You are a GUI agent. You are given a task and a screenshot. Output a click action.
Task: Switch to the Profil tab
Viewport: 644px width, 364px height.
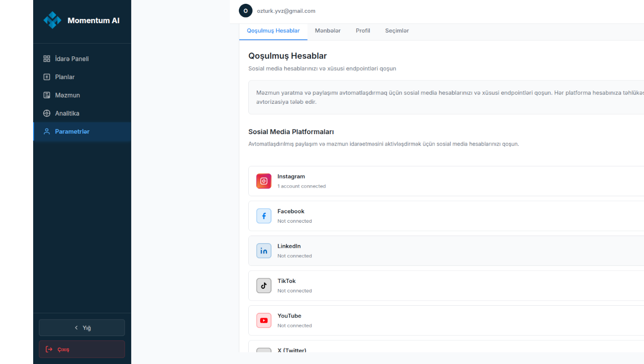click(363, 31)
